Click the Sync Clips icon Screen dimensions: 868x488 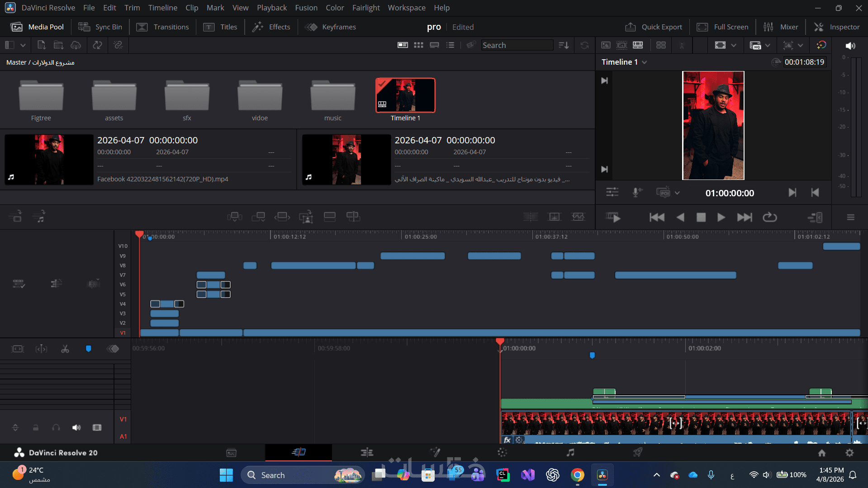pos(97,45)
